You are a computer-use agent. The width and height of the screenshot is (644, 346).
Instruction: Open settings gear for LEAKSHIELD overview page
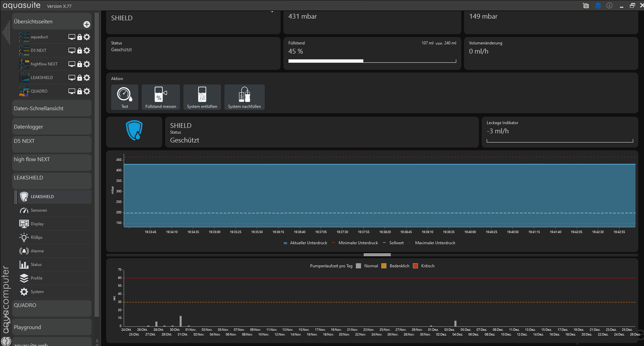[x=87, y=78]
